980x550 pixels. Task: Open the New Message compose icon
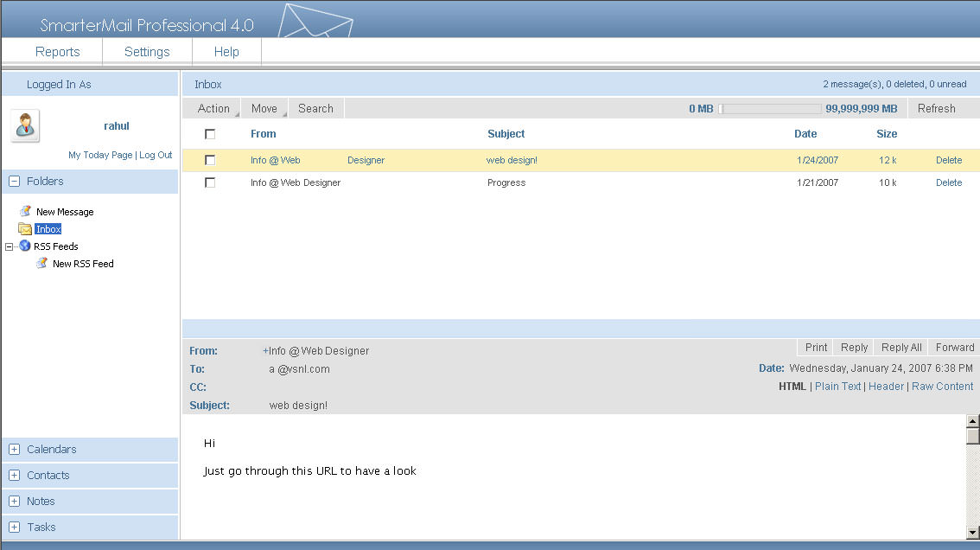pos(25,211)
